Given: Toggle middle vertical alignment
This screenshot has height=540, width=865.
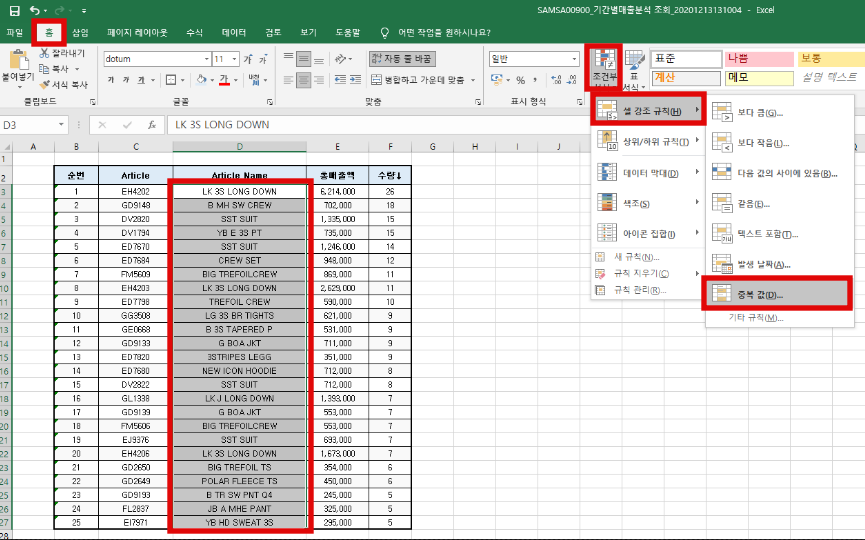Looking at the screenshot, I should click(x=303, y=58).
